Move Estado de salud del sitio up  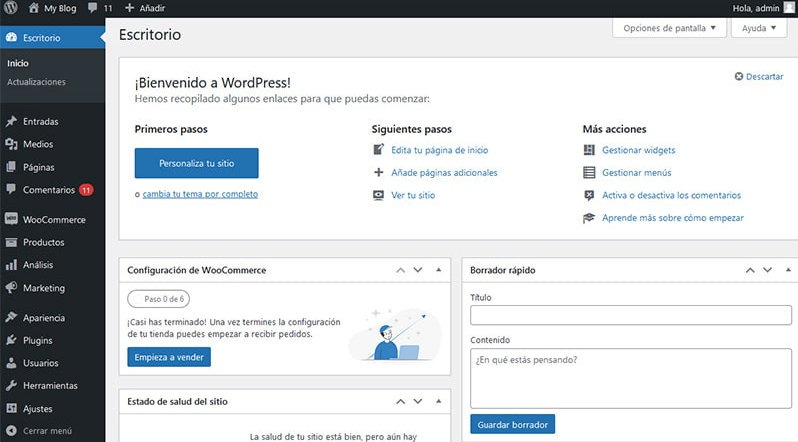click(401, 401)
